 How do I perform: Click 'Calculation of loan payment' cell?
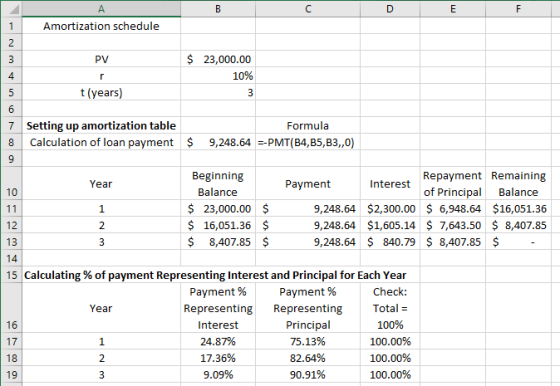[101, 142]
